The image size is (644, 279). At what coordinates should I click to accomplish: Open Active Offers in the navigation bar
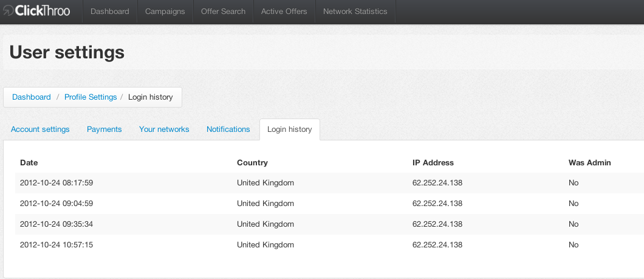tap(284, 12)
